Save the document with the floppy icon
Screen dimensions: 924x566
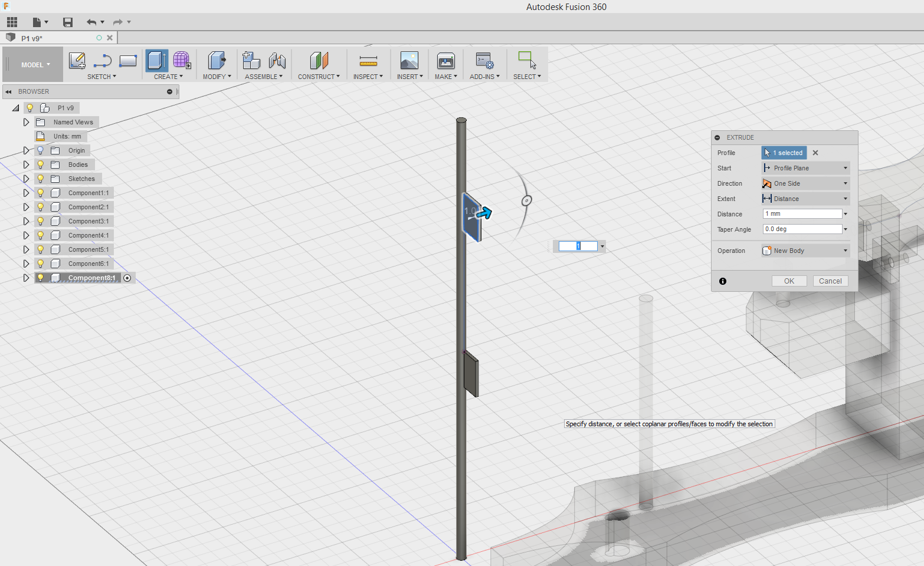[68, 22]
